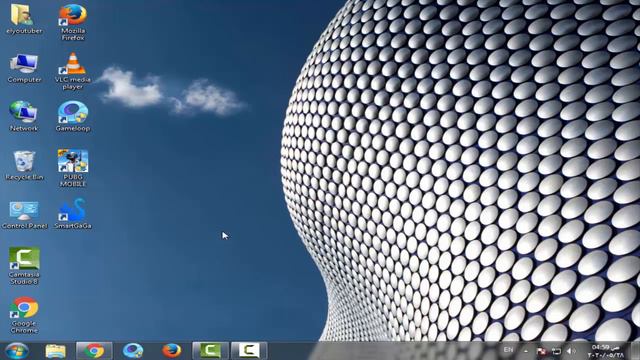Switch to green Camtasia taskbar button

pyautogui.click(x=210, y=351)
